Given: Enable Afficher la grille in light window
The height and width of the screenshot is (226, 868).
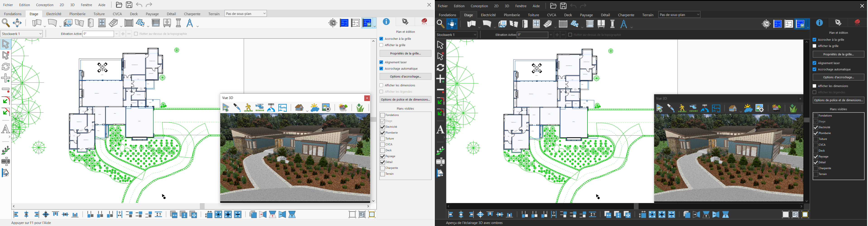Looking at the screenshot, I should [x=381, y=45].
